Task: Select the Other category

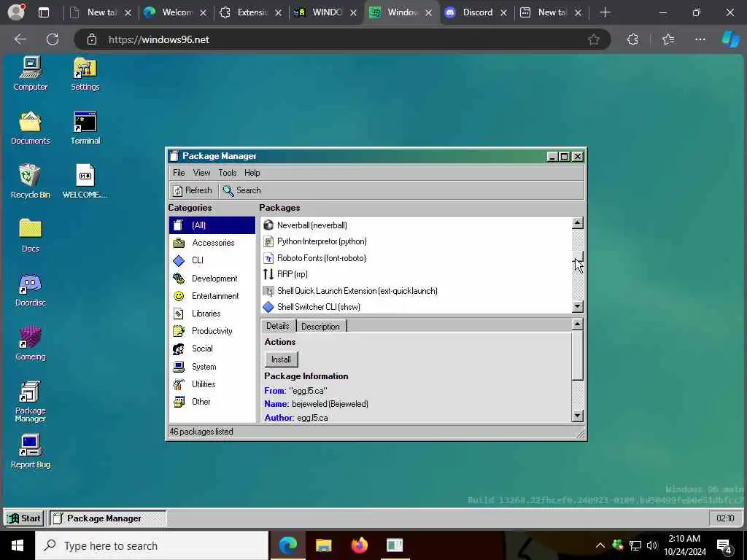Action: (x=212, y=402)
